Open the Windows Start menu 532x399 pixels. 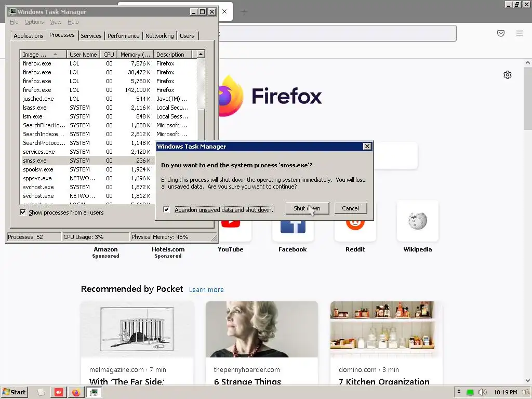tap(14, 392)
